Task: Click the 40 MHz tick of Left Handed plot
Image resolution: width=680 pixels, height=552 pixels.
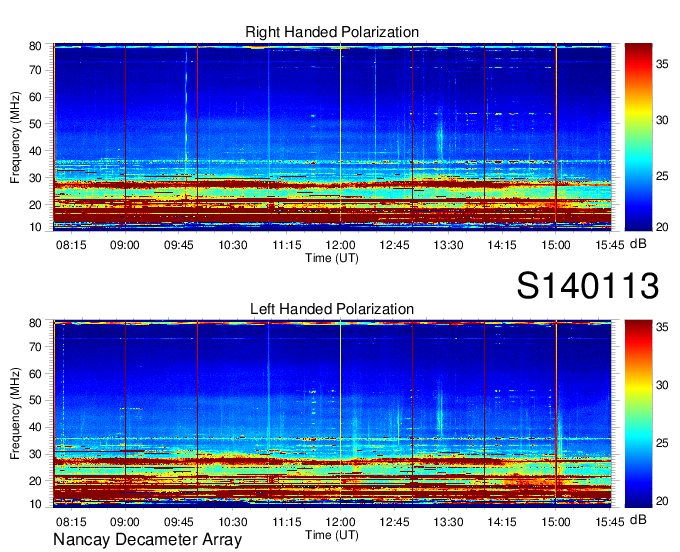Action: [x=35, y=428]
